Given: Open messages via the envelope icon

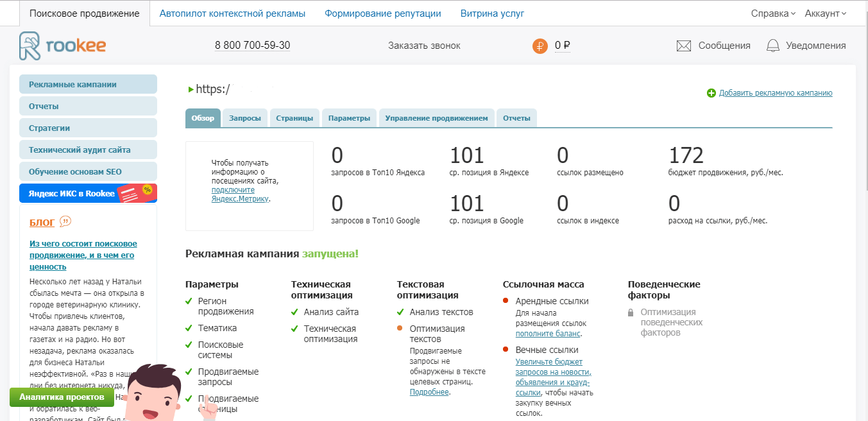Looking at the screenshot, I should tap(684, 46).
